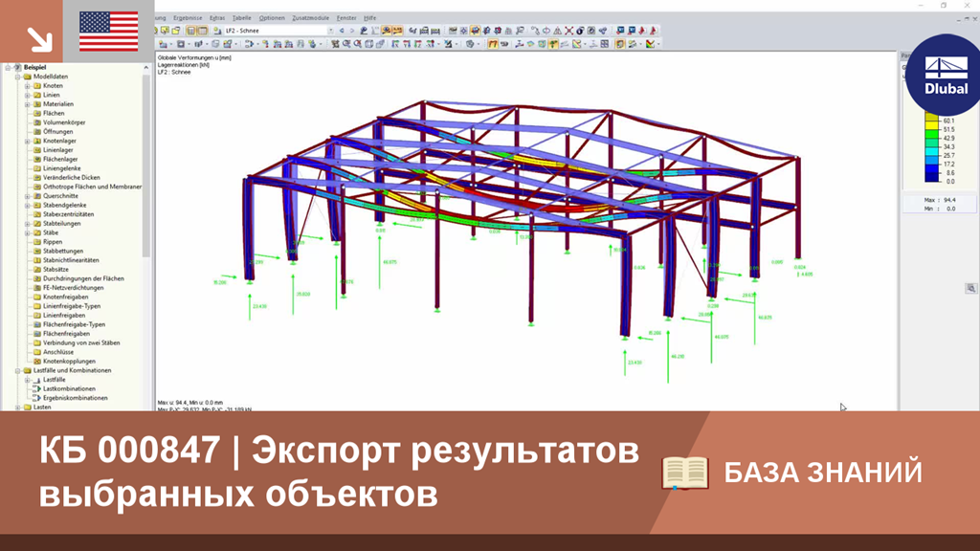This screenshot has width=980, height=551.
Task: Select Stabbettungen in the navigator
Action: [x=63, y=252]
